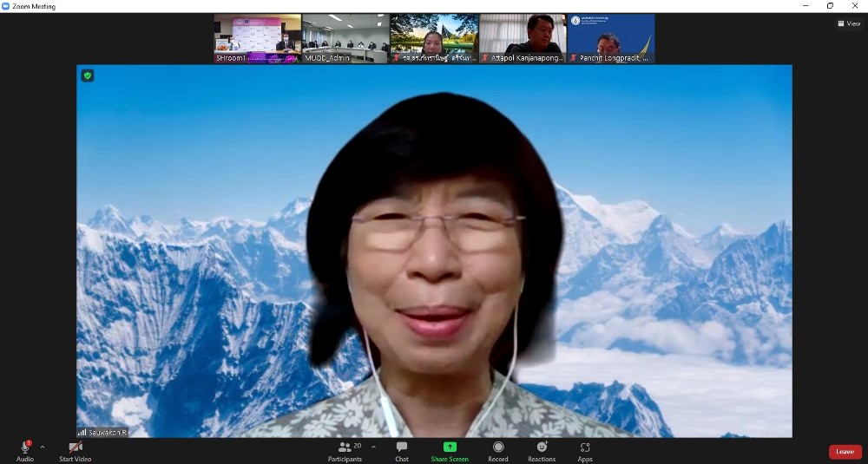Select Attapol Kanjanapong's video thumbnail
The height and width of the screenshot is (464, 868).
522,38
